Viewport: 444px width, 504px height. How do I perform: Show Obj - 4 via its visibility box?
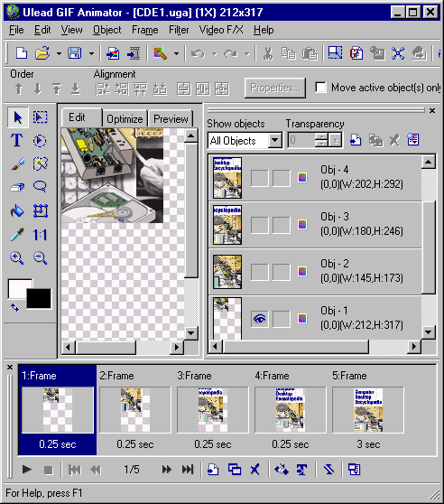click(x=259, y=178)
